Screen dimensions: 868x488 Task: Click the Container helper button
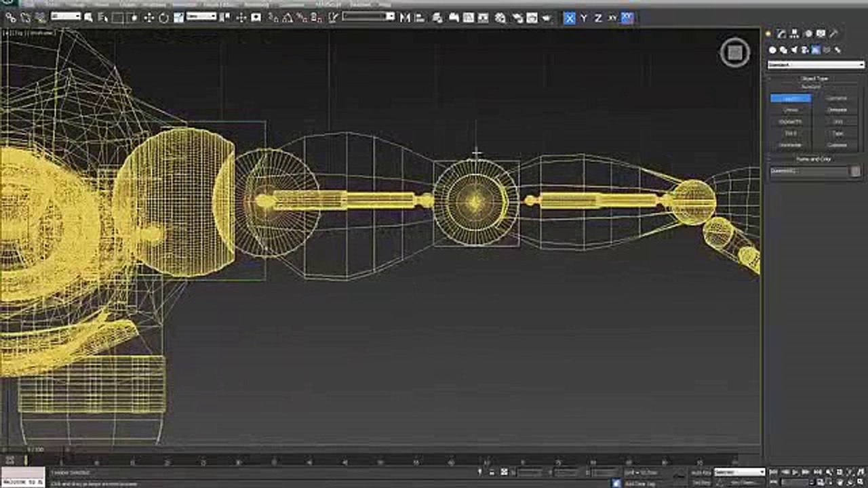point(837,98)
